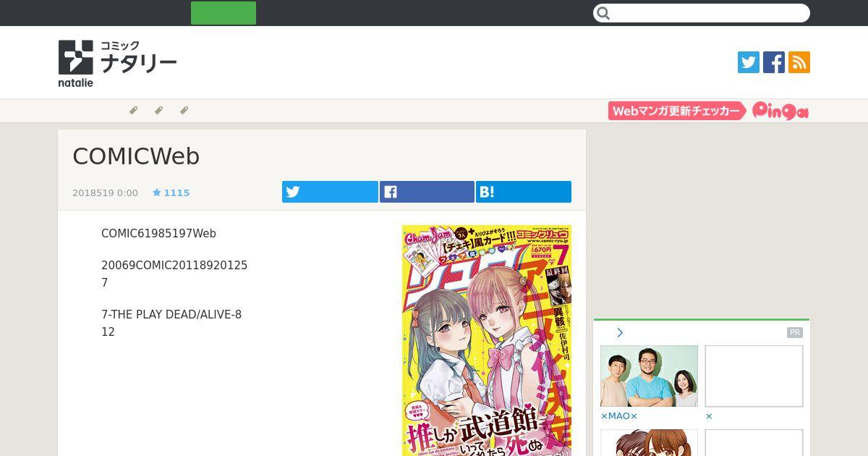868x456 pixels.
Task: Open the magazine cover image
Action: click(x=487, y=340)
